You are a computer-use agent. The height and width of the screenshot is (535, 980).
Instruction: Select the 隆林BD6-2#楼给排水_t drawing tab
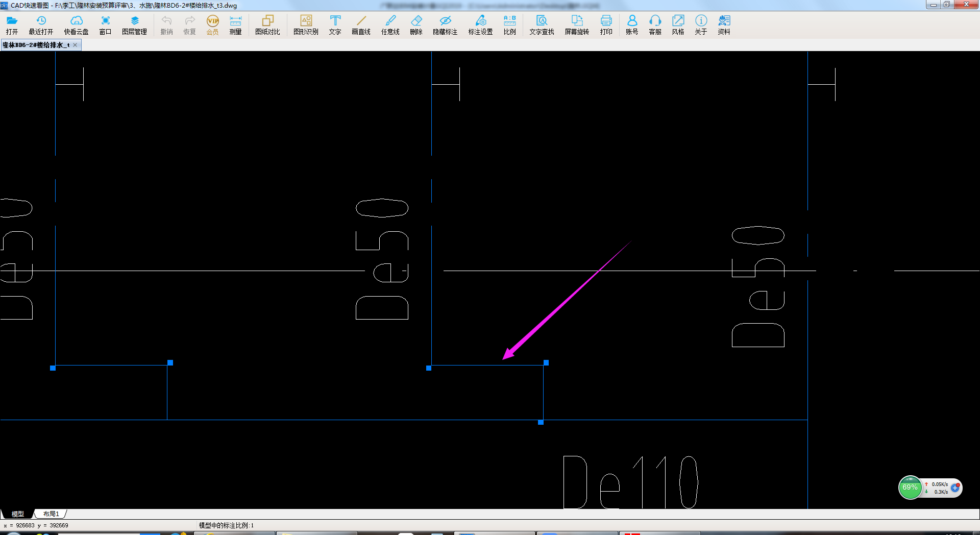click(36, 45)
